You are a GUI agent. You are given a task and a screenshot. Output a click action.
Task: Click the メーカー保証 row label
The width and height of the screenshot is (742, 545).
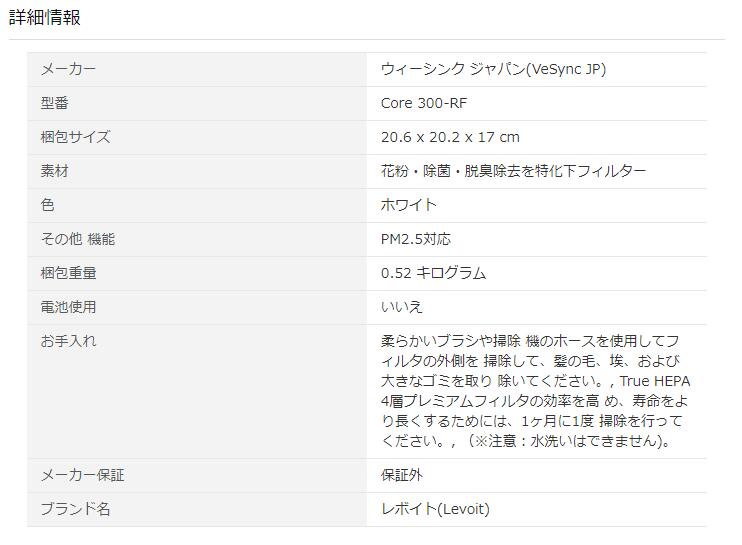pos(82,475)
